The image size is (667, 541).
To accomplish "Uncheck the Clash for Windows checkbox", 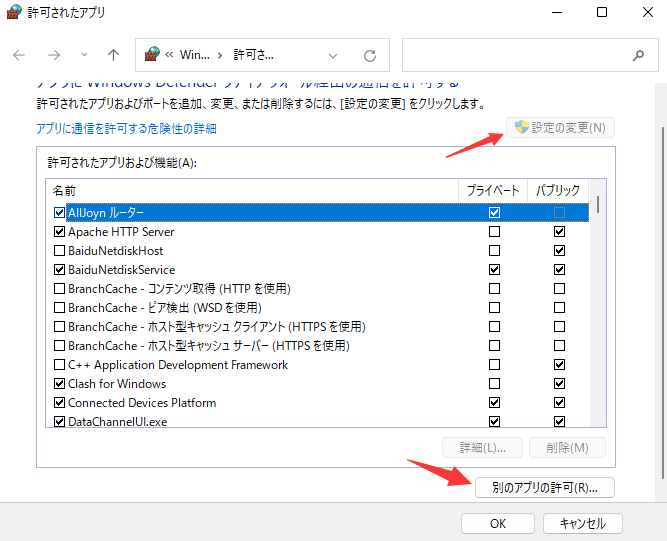I will (x=60, y=384).
